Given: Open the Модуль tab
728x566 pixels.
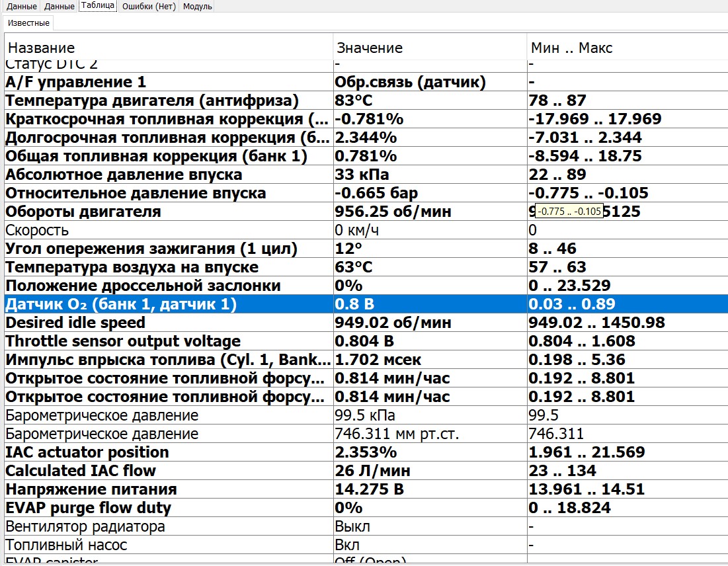Looking at the screenshot, I should [197, 7].
